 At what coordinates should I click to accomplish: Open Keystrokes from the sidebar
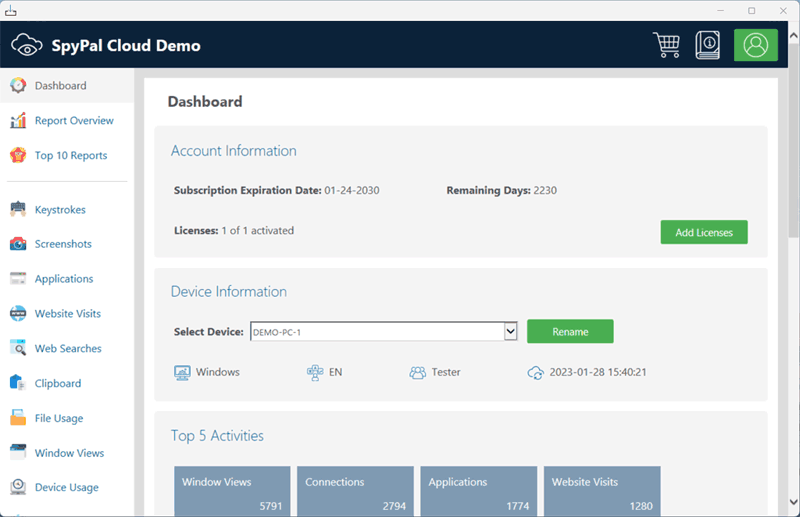tap(60, 210)
